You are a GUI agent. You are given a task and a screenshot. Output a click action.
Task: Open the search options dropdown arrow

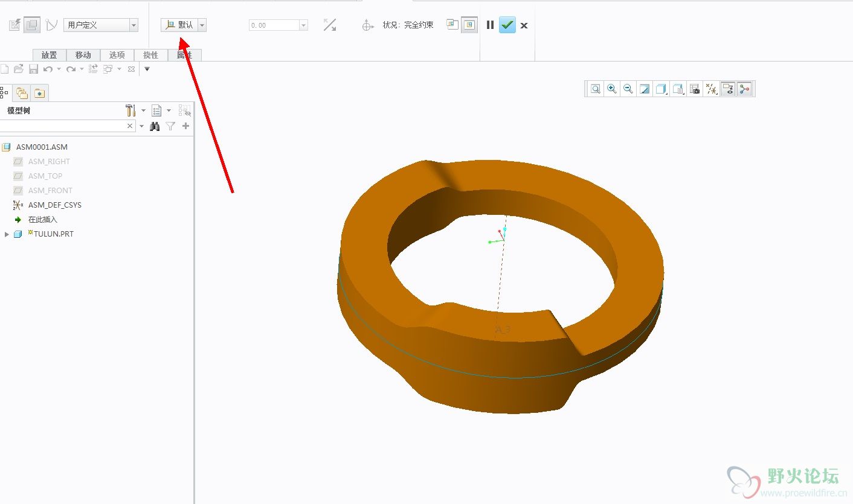tap(142, 126)
